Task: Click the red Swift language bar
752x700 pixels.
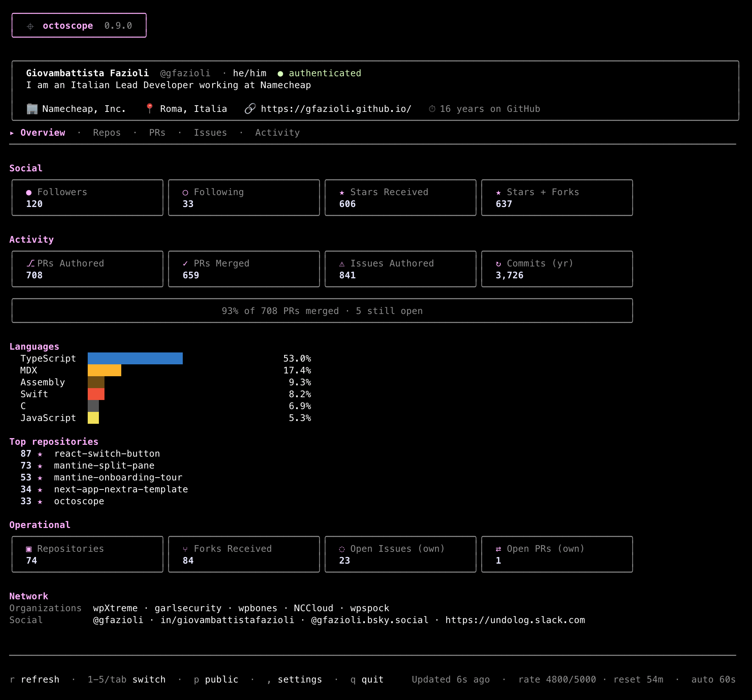Action: pyautogui.click(x=96, y=394)
